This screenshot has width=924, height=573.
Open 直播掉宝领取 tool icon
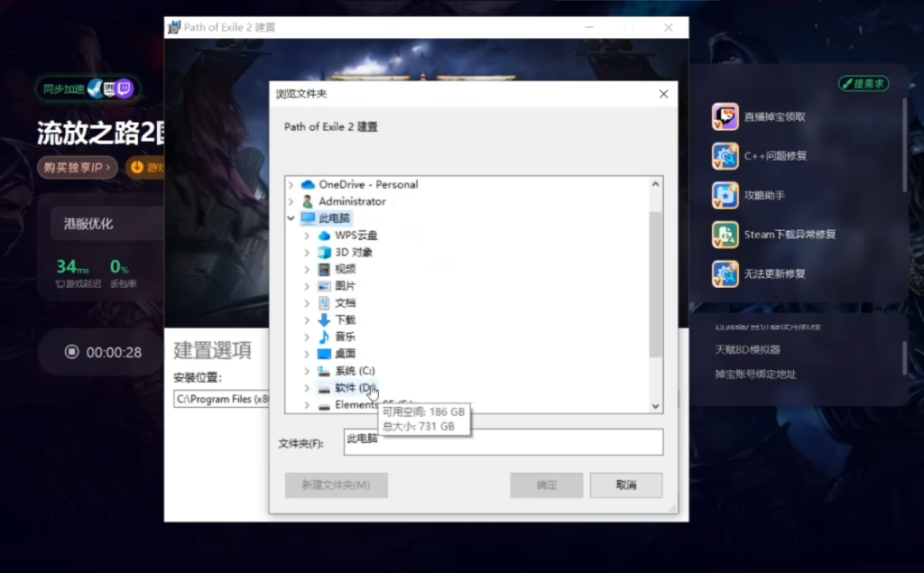(x=725, y=116)
